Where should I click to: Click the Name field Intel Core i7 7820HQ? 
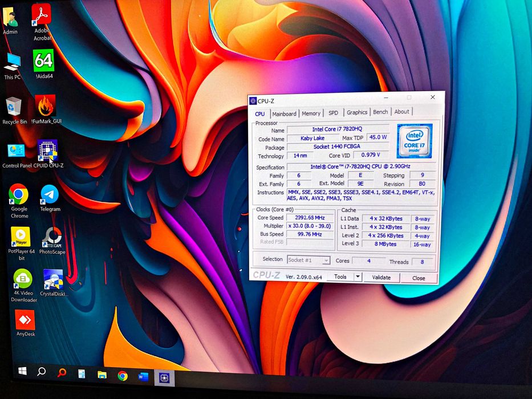click(x=337, y=129)
